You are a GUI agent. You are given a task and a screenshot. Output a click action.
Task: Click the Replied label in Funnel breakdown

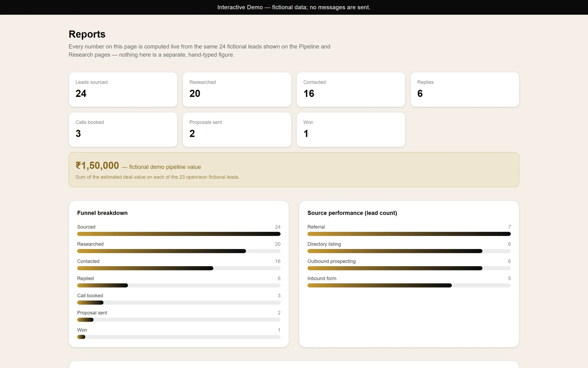click(x=85, y=278)
